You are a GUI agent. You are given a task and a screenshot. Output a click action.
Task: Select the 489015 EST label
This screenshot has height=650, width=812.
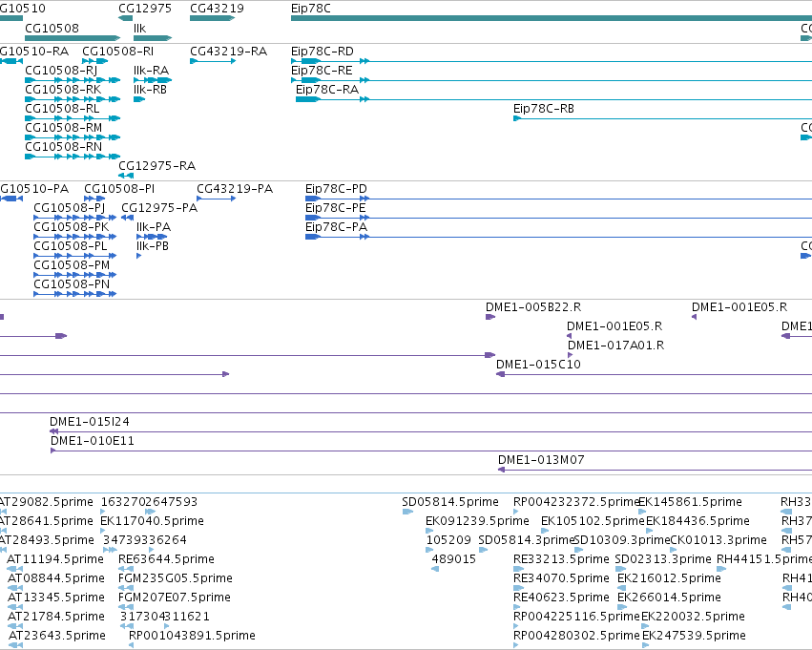coord(454,560)
